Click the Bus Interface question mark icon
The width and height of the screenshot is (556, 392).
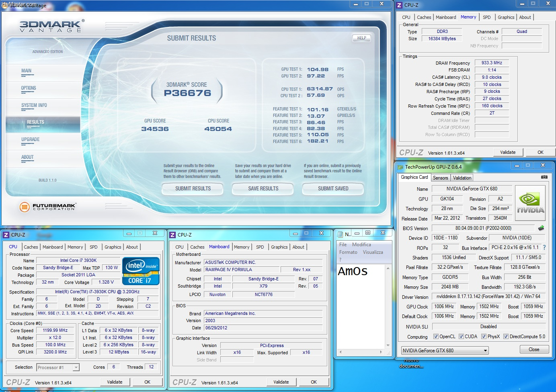tap(544, 247)
